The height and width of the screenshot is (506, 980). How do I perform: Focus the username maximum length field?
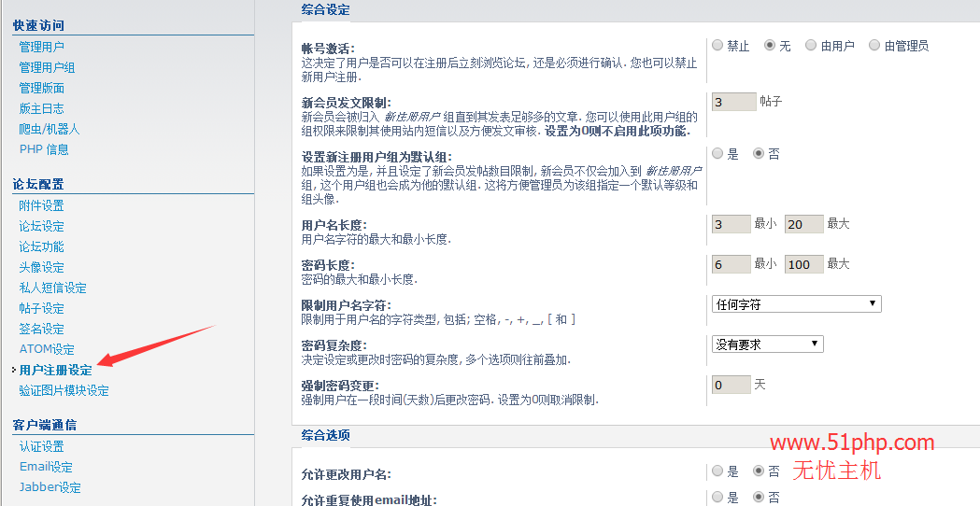coord(804,224)
